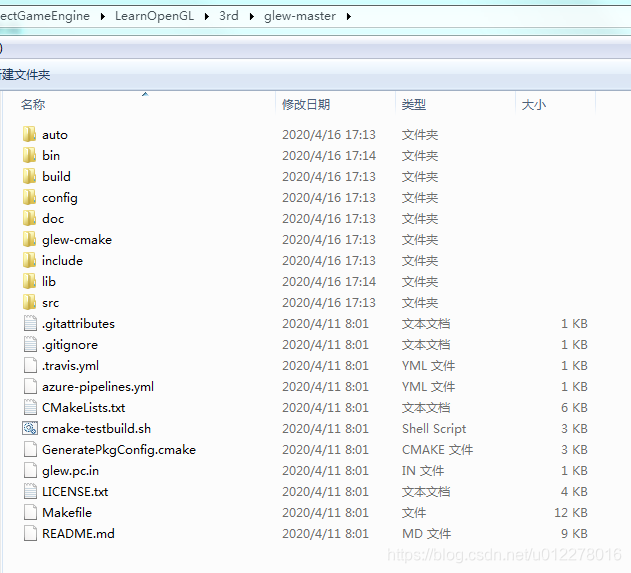Viewport: 631px width, 573px height.
Task: Click the name cmake-testbuild.sh
Action: (97, 429)
